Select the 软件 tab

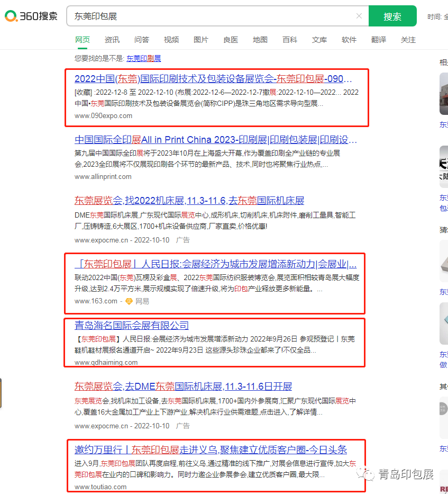[x=349, y=40]
